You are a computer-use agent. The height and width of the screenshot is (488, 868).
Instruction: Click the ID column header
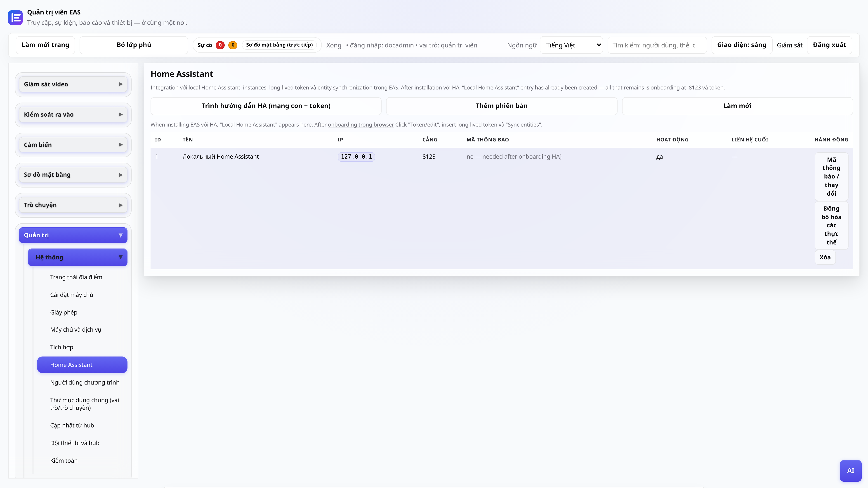pos(158,140)
